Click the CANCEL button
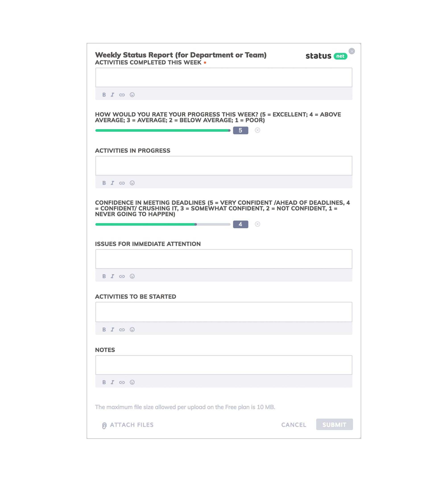The height and width of the screenshot is (482, 448). 293,425
